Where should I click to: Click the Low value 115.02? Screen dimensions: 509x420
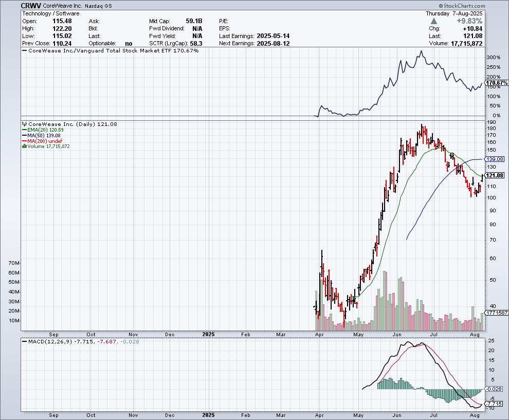[x=62, y=36]
